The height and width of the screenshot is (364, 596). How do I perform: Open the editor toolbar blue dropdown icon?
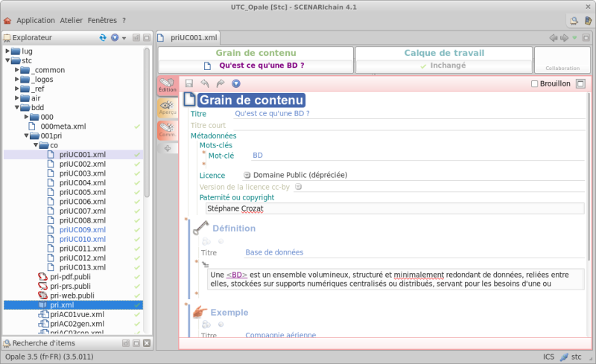[236, 83]
